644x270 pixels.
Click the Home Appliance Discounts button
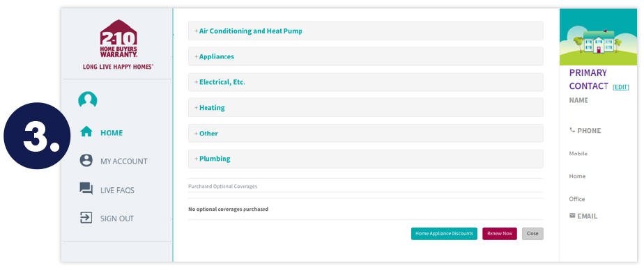pos(444,234)
